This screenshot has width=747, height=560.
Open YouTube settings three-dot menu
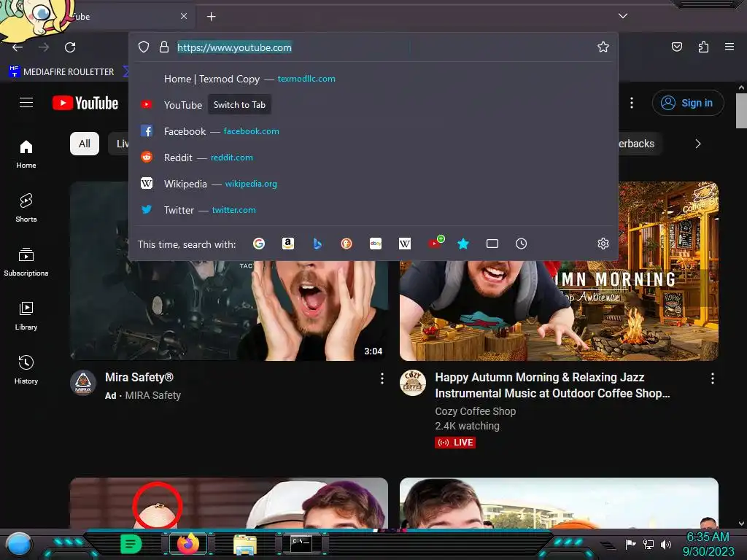pos(632,103)
